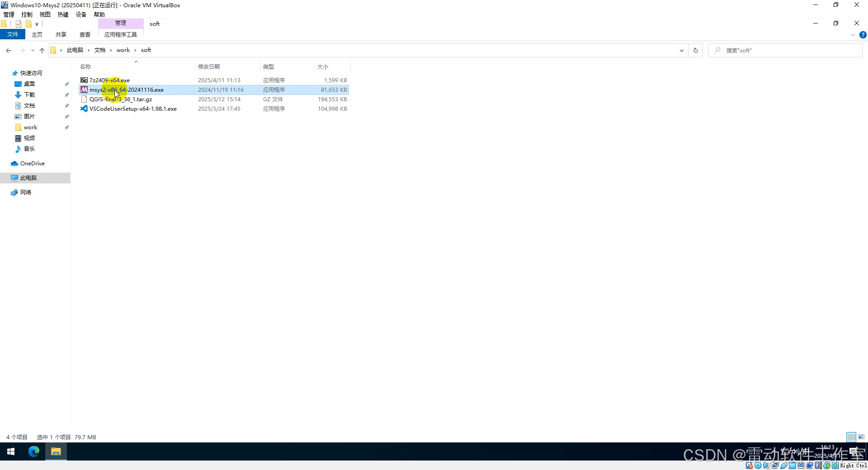868x470 pixels.
Task: Open the Home (主页) ribbon tab
Action: (x=37, y=35)
